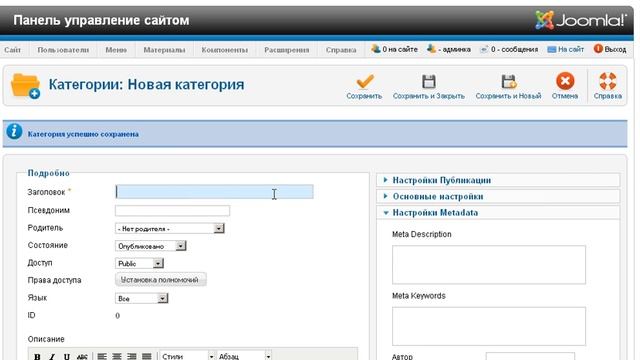Toggle Strikethrough in the description editor
The width and height of the screenshot is (640, 360).
[x=82, y=357]
